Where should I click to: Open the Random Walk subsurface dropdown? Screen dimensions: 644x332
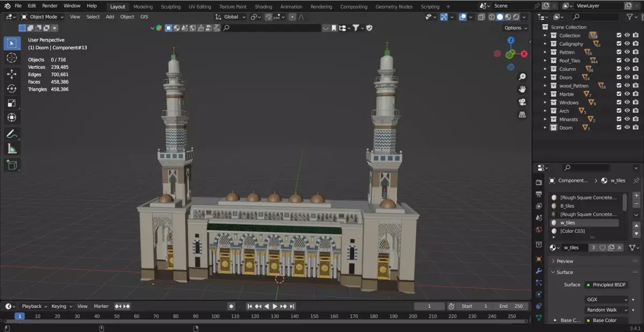(x=606, y=309)
